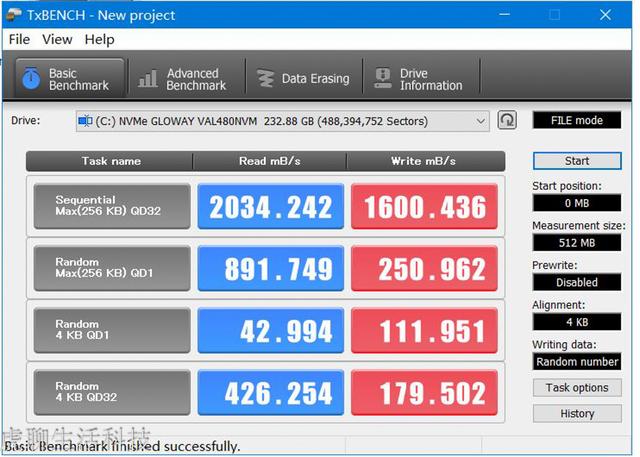The height and width of the screenshot is (457, 640).
Task: Switch to the Drive Information tab
Action: [x=421, y=78]
